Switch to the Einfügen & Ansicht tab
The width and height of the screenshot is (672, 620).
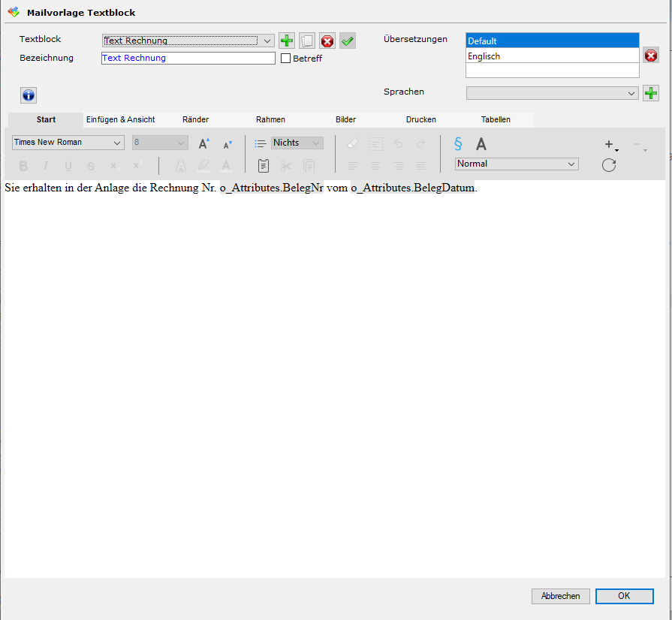coord(120,119)
